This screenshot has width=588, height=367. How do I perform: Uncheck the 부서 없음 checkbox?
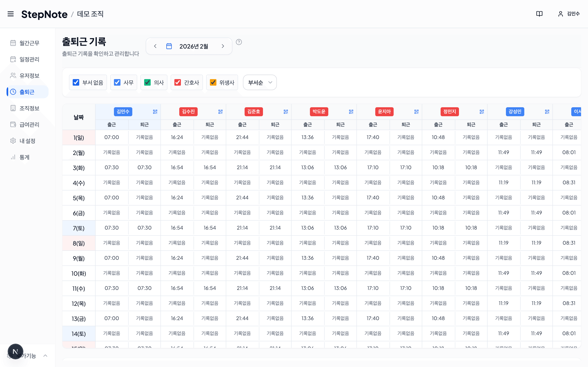[76, 83]
